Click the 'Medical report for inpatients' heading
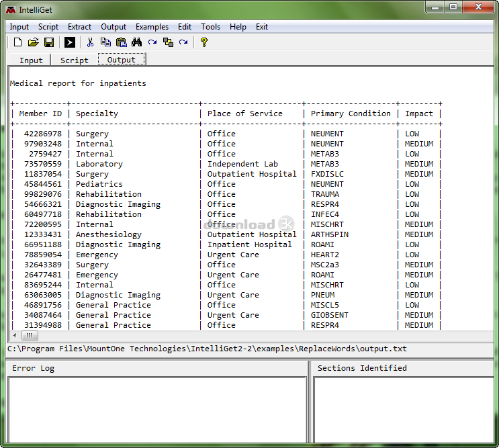499x448 pixels. 78,83
